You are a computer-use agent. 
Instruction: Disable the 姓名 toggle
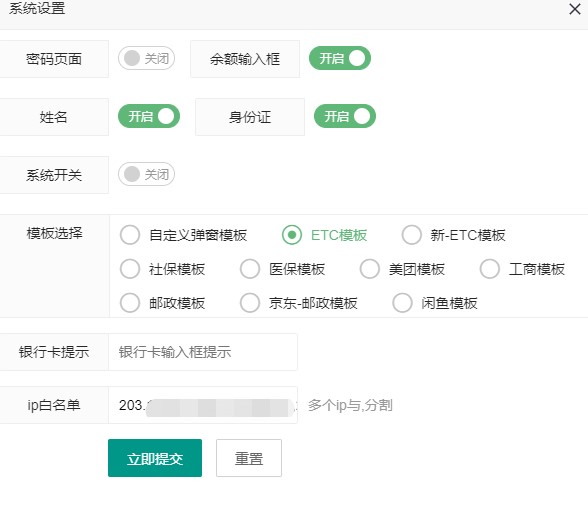[149, 116]
